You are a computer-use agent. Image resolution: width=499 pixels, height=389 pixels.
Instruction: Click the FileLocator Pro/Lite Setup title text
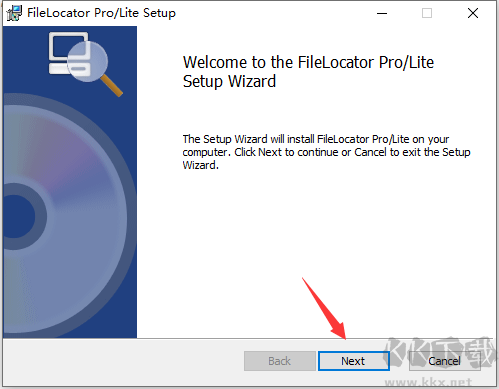pyautogui.click(x=101, y=13)
